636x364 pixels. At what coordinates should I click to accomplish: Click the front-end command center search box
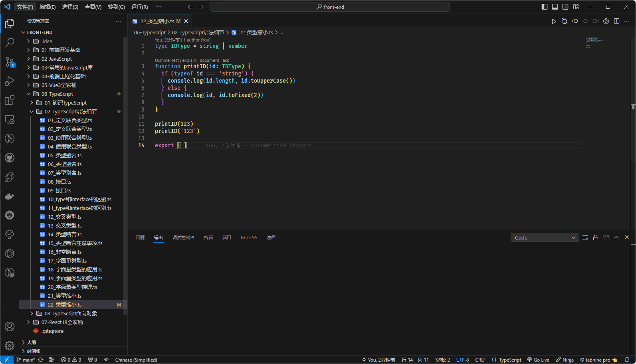[330, 7]
